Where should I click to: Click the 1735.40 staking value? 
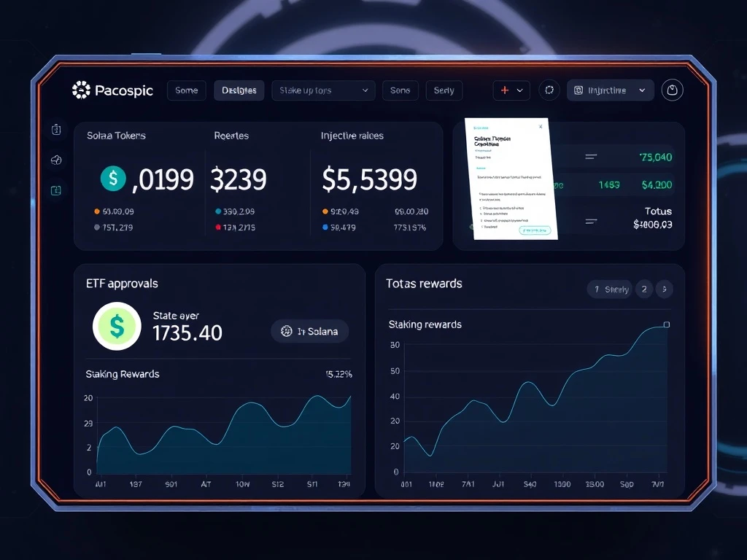click(x=187, y=332)
